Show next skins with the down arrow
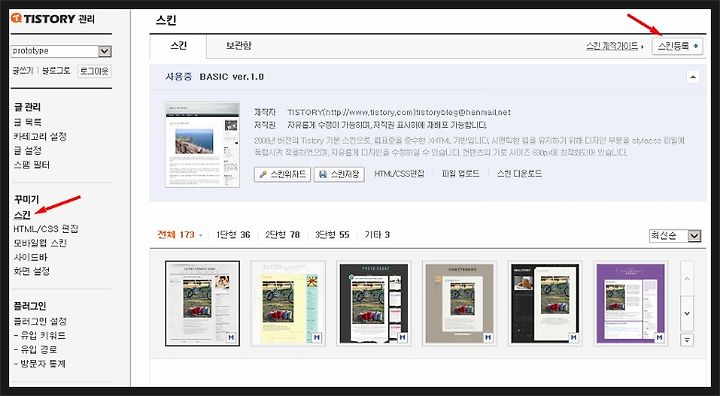This screenshot has width=720, height=396. [x=687, y=313]
